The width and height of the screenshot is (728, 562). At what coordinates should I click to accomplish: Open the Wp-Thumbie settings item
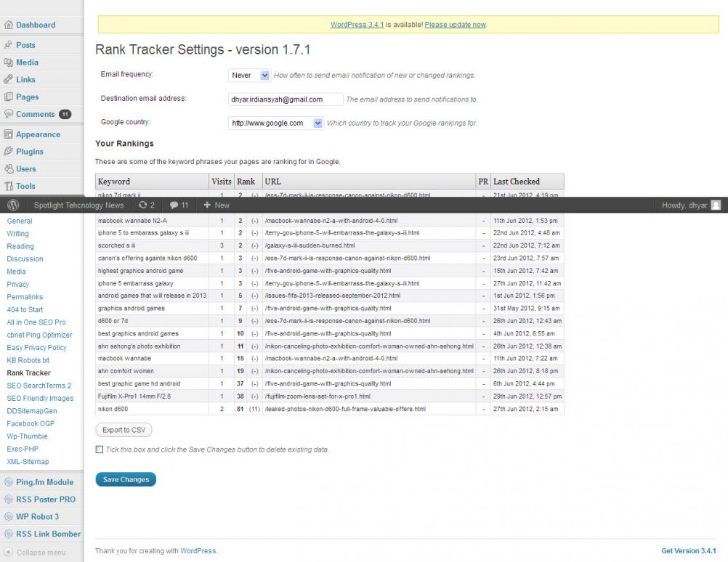pyautogui.click(x=28, y=436)
